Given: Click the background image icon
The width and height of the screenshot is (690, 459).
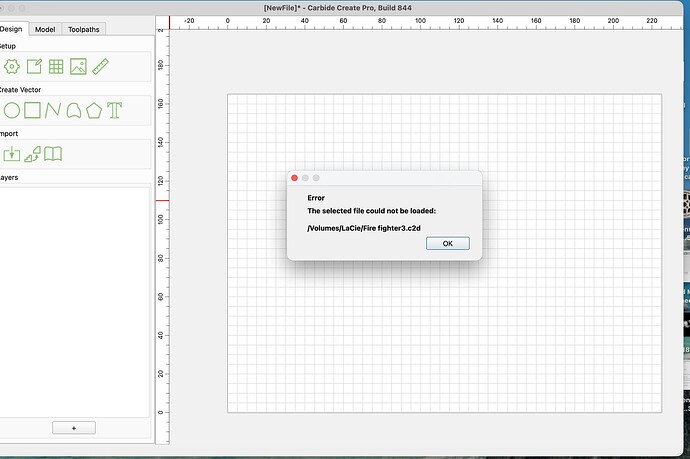Looking at the screenshot, I should (78, 66).
